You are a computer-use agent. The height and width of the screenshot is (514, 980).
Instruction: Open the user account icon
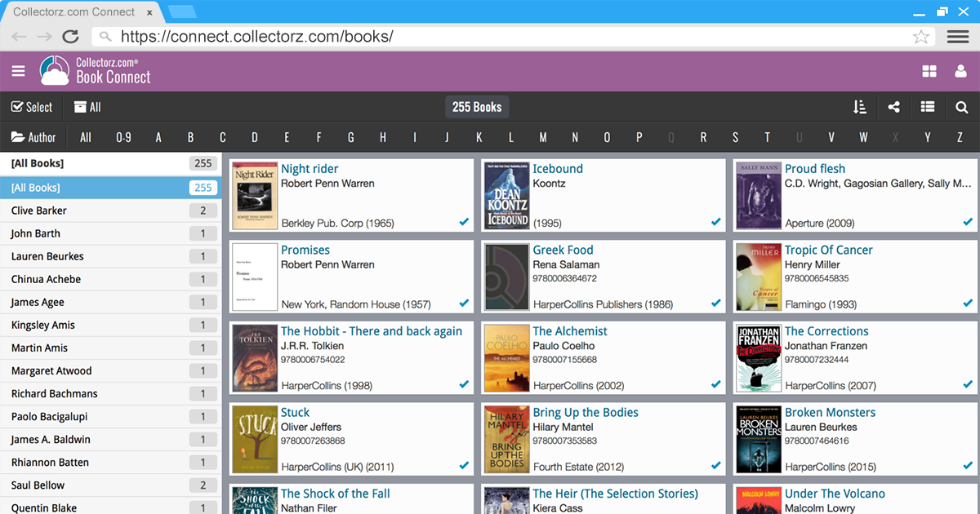point(961,72)
